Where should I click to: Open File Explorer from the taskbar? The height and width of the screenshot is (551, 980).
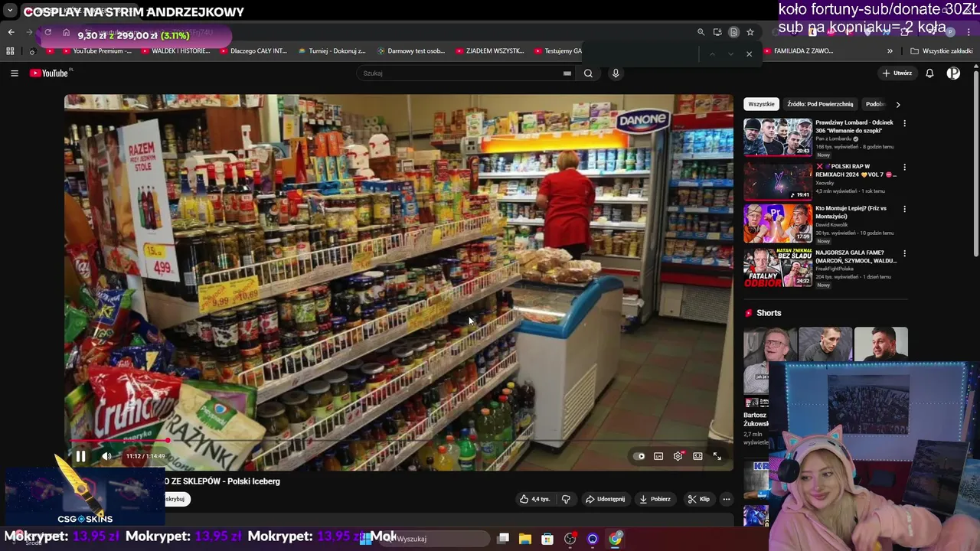click(525, 539)
